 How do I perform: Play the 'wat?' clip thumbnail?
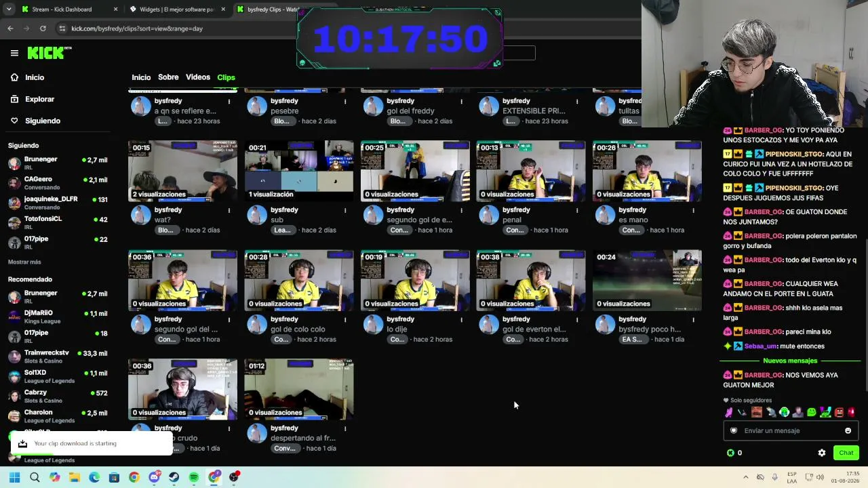click(x=183, y=171)
